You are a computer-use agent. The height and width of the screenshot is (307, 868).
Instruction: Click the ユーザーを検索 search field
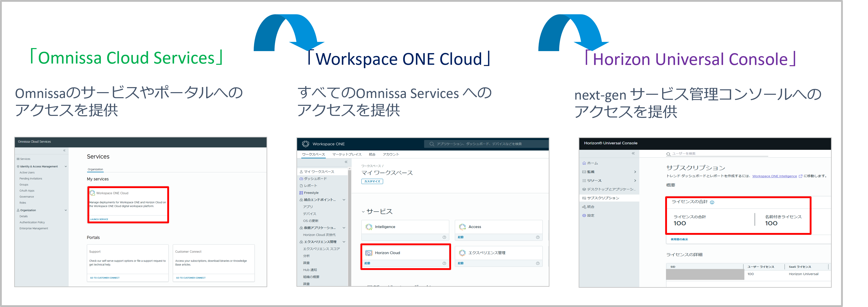tap(717, 153)
